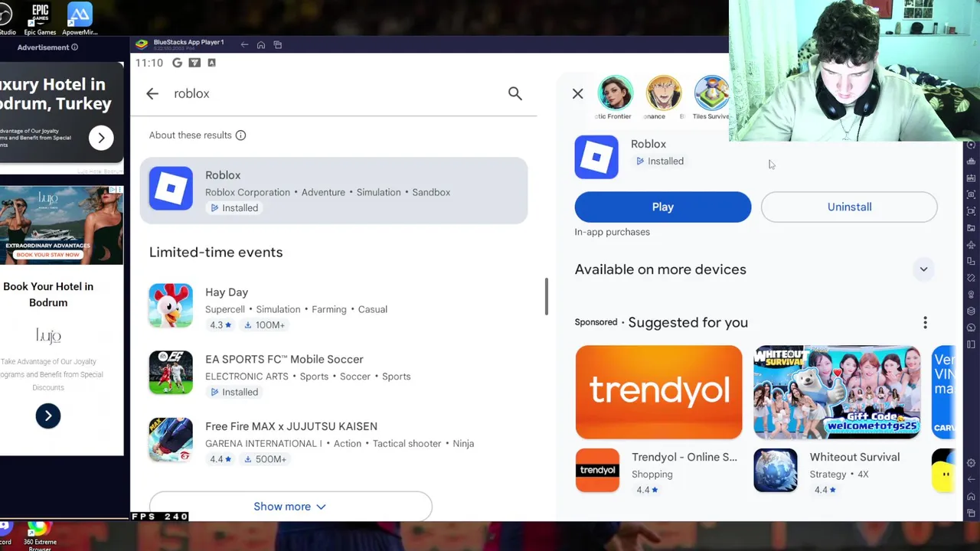Screen dimensions: 980x551
Task: Click the Play Store results scrollbar
Action: (x=546, y=296)
